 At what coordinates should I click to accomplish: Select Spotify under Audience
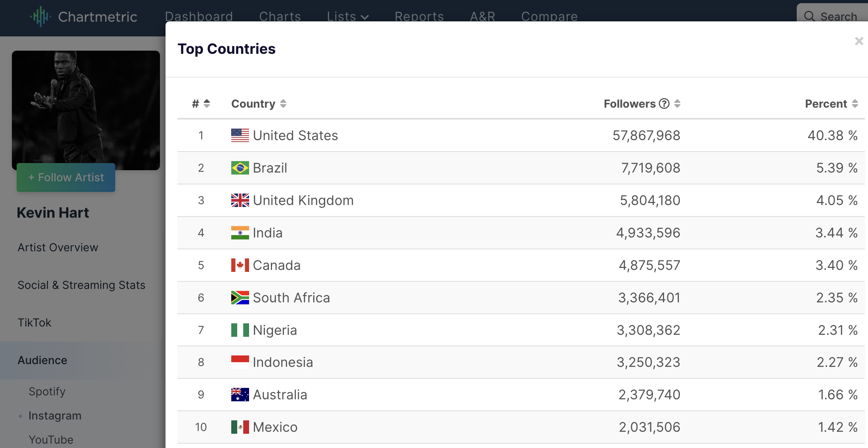pyautogui.click(x=47, y=391)
